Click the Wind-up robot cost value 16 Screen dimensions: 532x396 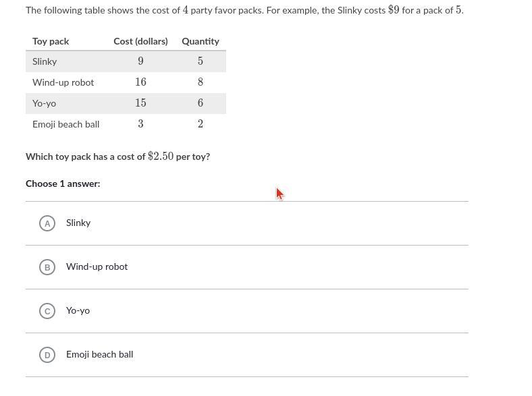(140, 82)
